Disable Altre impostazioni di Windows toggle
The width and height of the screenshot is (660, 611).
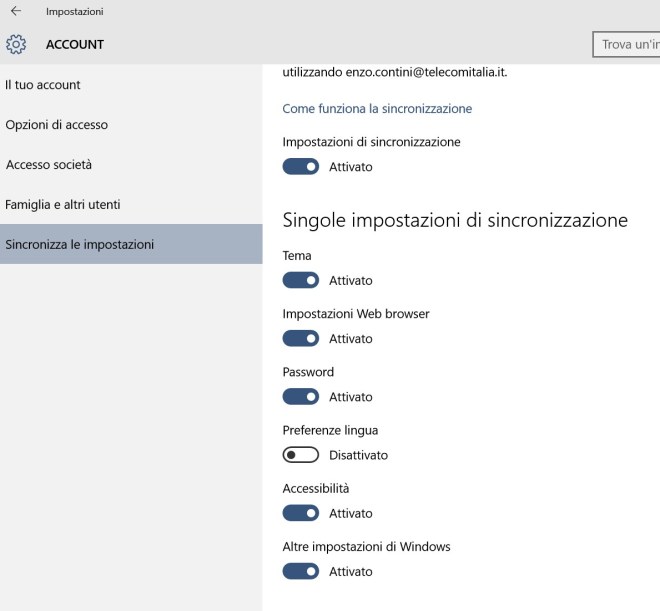301,571
